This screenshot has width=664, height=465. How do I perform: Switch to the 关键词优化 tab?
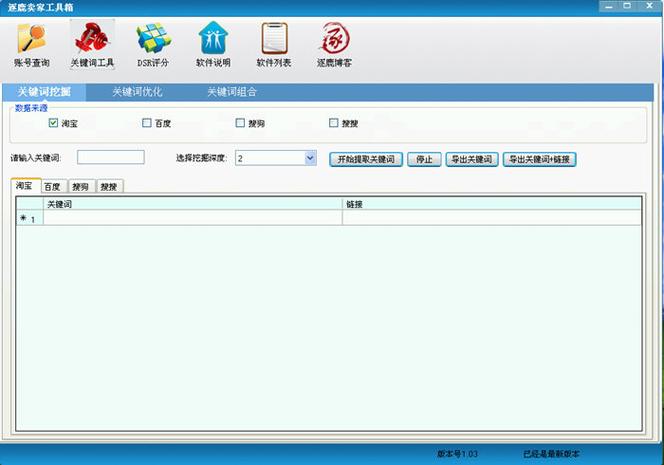[137, 92]
